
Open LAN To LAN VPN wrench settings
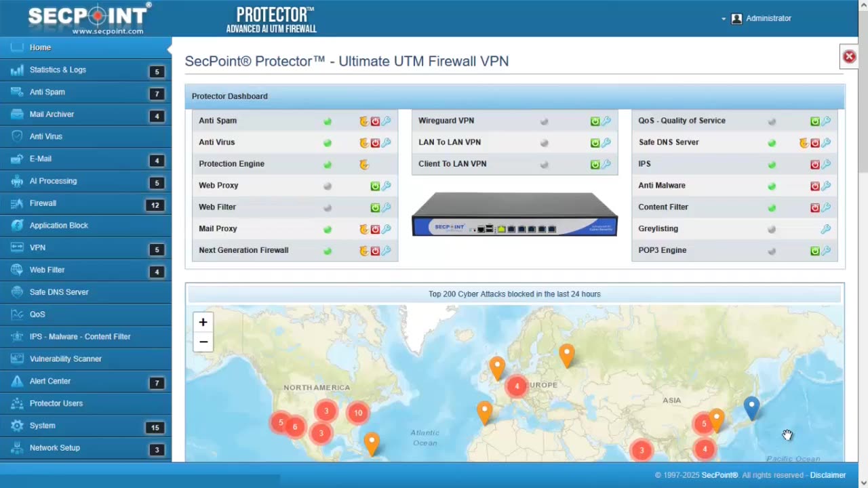tap(606, 143)
